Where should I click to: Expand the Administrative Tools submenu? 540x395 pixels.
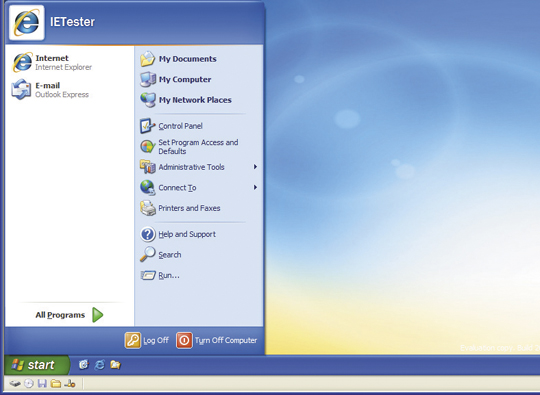199,167
